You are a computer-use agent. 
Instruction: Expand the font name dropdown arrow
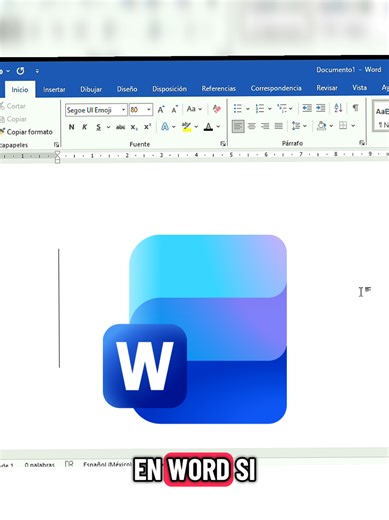[123, 110]
